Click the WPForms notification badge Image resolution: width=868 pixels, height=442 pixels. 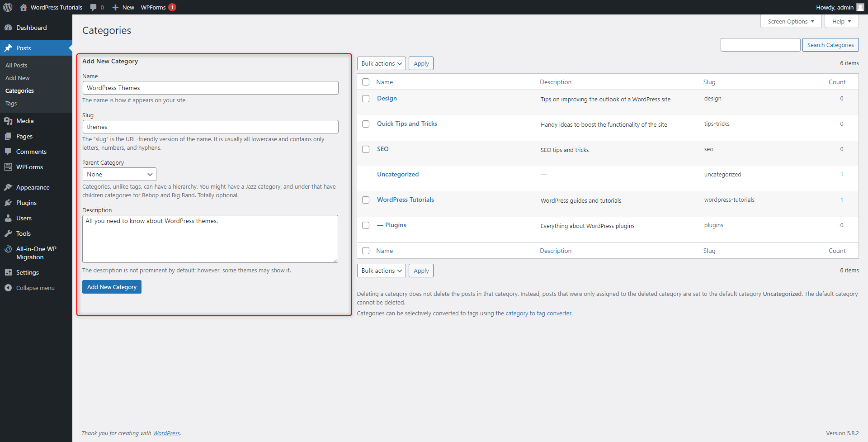click(172, 7)
